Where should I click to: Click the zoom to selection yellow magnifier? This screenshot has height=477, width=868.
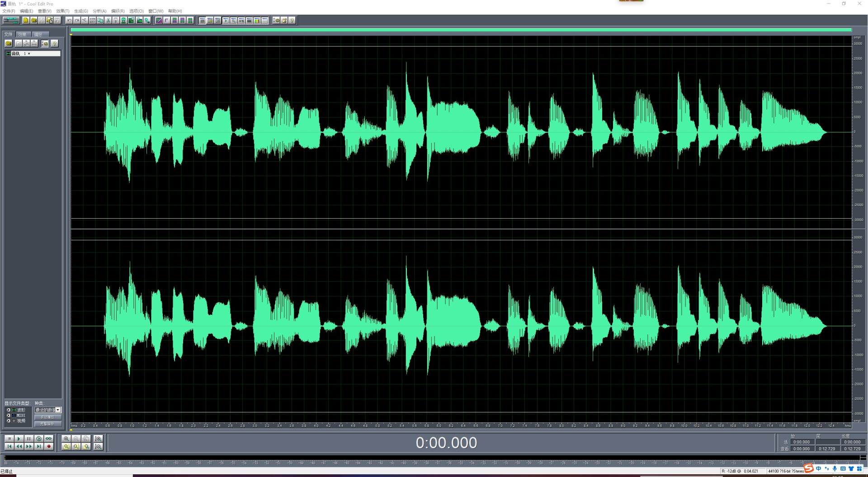(66, 446)
